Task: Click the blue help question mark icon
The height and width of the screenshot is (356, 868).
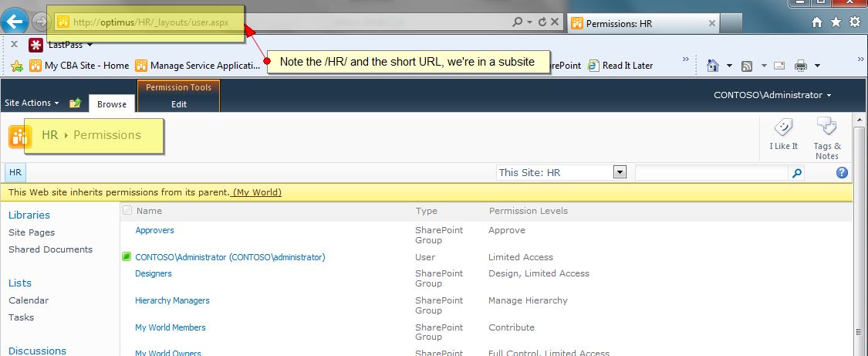Action: 842,173
